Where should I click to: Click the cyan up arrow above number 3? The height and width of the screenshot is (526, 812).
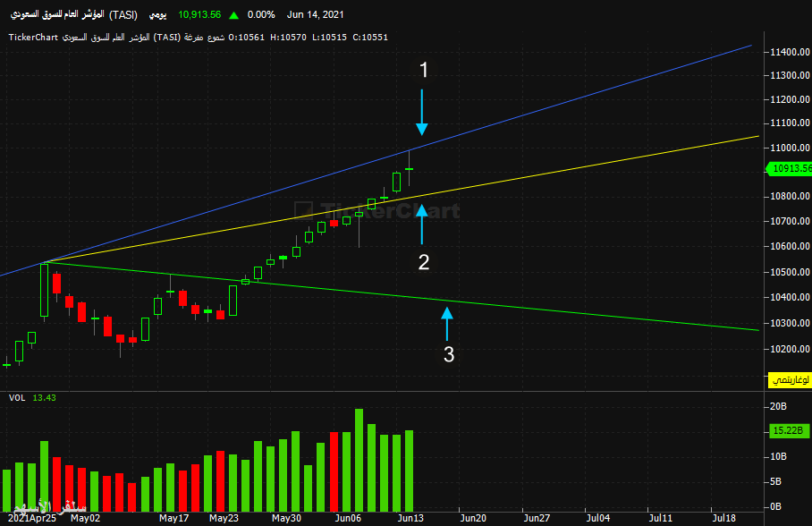point(447,324)
